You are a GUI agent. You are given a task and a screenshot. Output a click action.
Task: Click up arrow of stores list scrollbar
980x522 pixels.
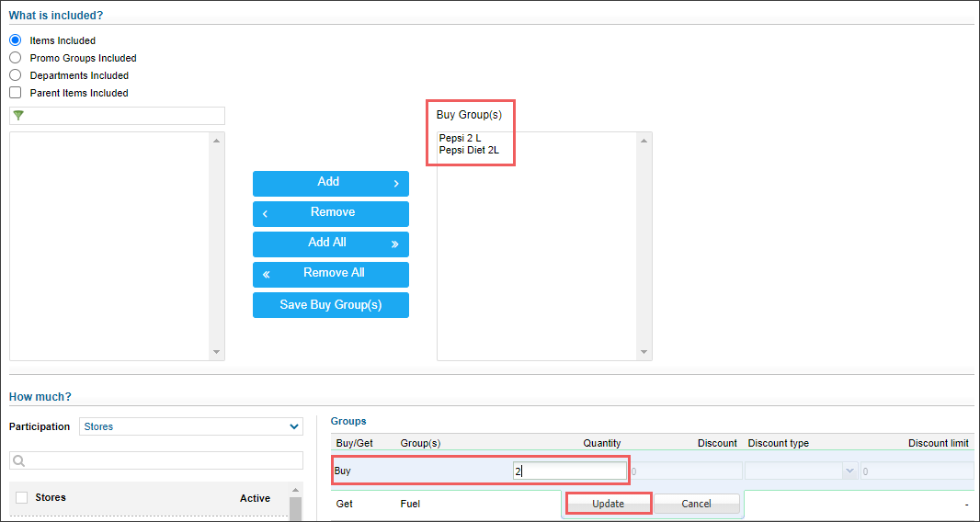pyautogui.click(x=295, y=490)
